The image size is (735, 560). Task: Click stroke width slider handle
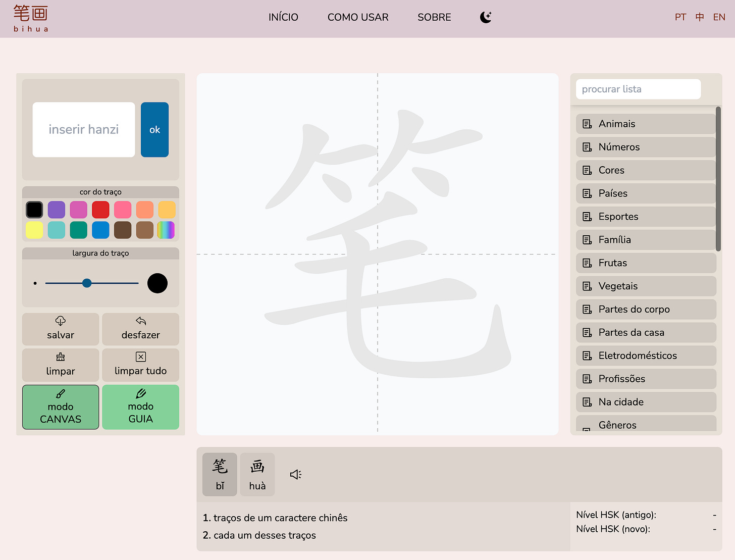click(87, 283)
